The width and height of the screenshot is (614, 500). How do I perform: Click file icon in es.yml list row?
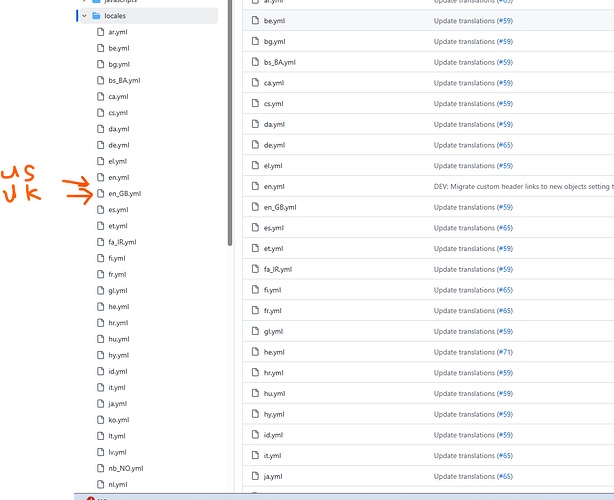tap(255, 227)
